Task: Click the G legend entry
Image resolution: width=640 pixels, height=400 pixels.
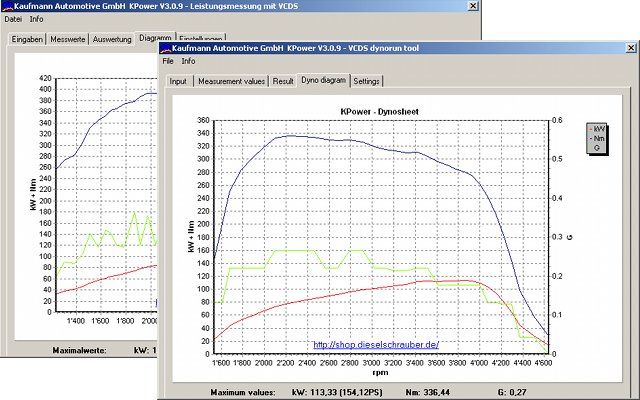Action: [x=597, y=148]
